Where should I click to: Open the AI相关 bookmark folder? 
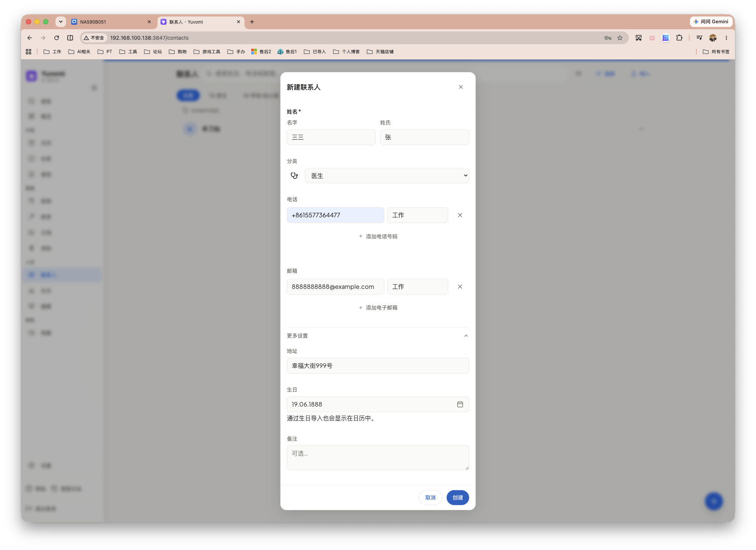[x=79, y=52]
